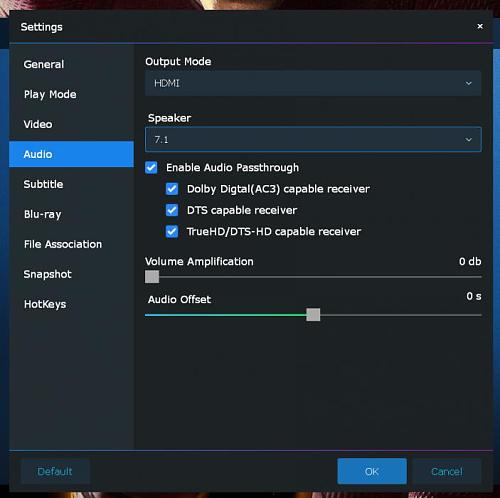This screenshot has height=498, width=500.
Task: Click the Default button
Action: 55,471
